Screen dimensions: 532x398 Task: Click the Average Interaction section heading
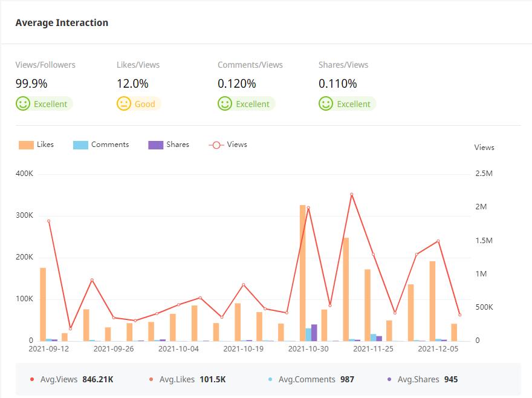62,23
